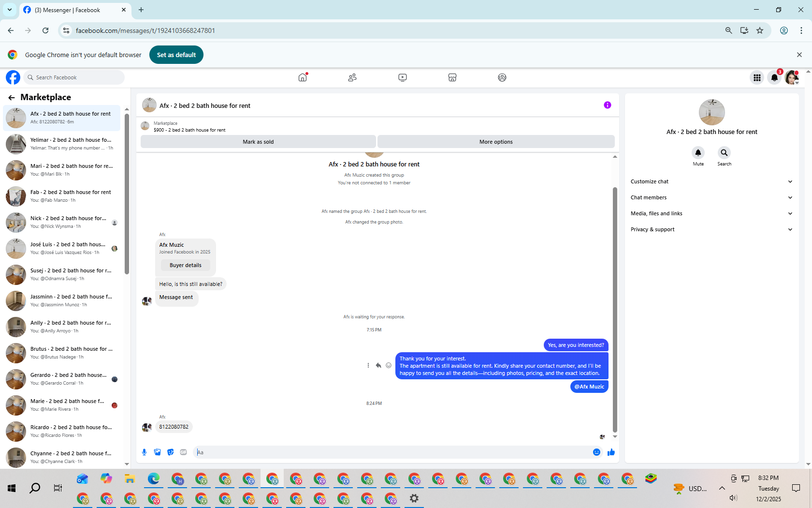Open Facebook Home icon
Image resolution: width=812 pixels, height=508 pixels.
(303, 77)
